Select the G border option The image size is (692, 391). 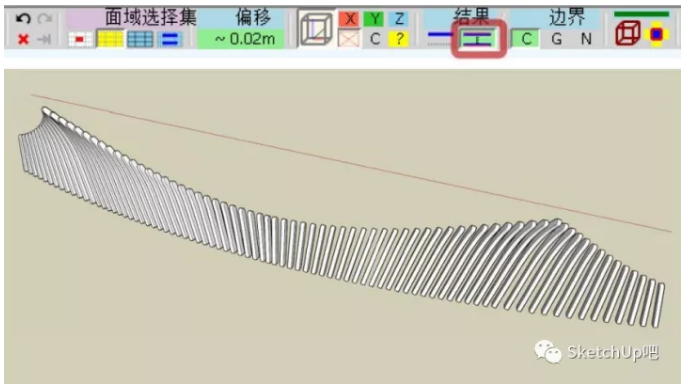(557, 39)
